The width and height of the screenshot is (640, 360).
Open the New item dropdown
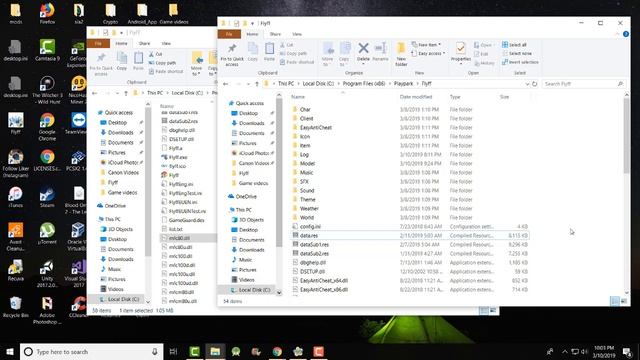pos(426,44)
